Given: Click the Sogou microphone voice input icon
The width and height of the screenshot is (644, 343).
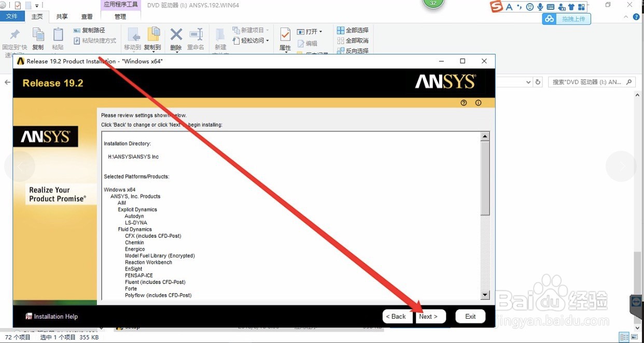Looking at the screenshot, I should click(540, 7).
